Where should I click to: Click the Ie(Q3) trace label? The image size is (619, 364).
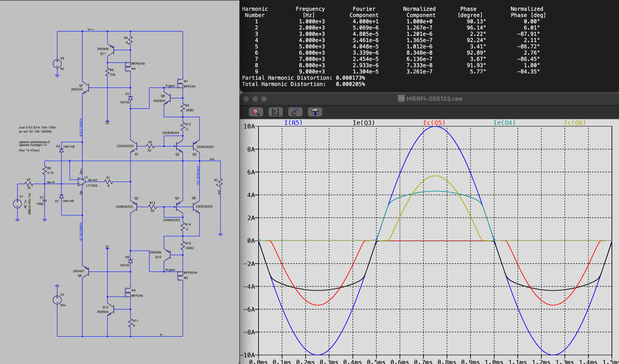click(364, 123)
